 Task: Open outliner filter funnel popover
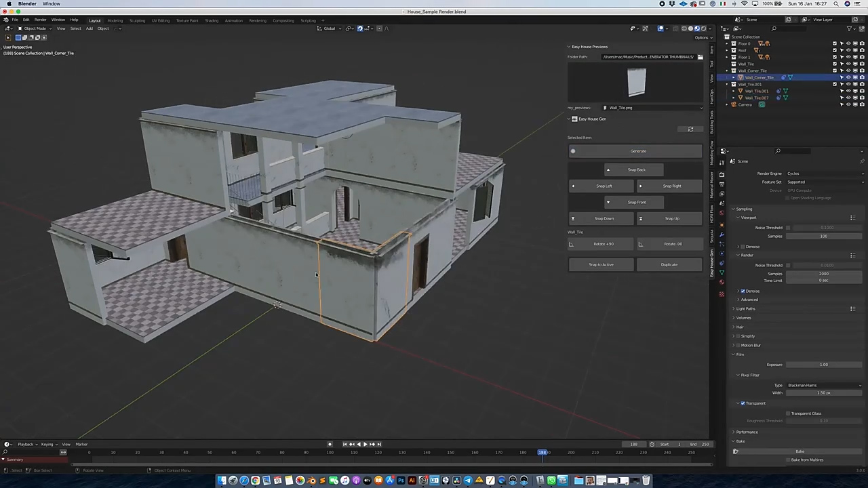850,28
